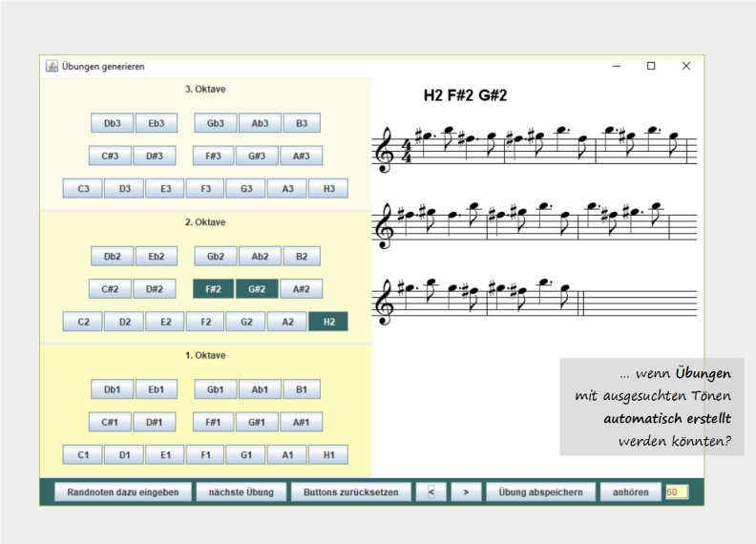This screenshot has height=544, width=756.
Task: Toggle off the selected G#2 note
Action: coord(257,288)
